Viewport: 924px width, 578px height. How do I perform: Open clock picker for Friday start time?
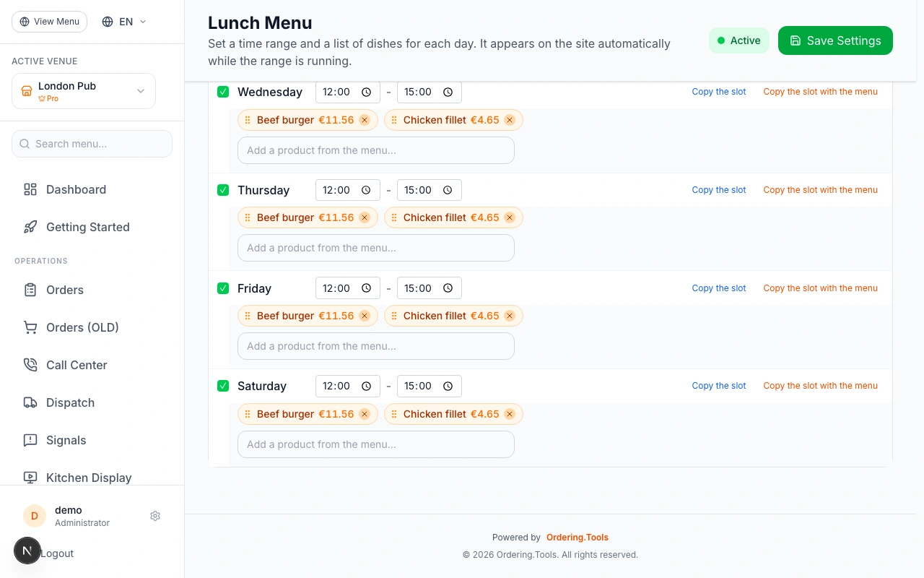pos(367,288)
